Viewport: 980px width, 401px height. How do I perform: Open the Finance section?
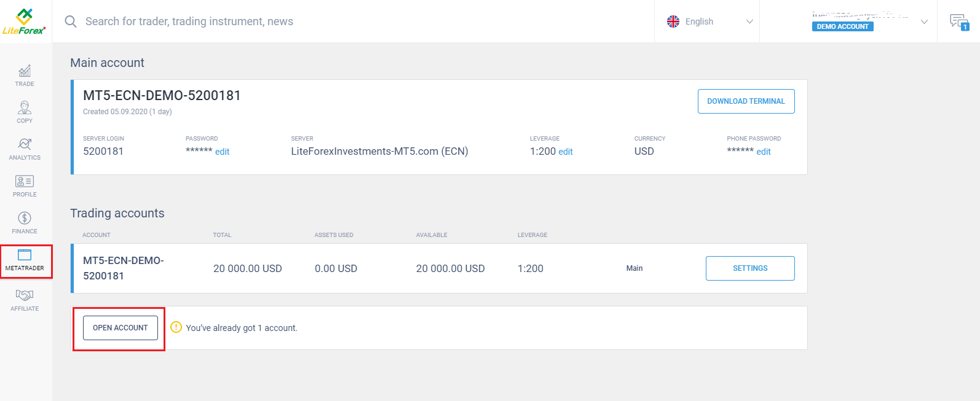point(25,223)
